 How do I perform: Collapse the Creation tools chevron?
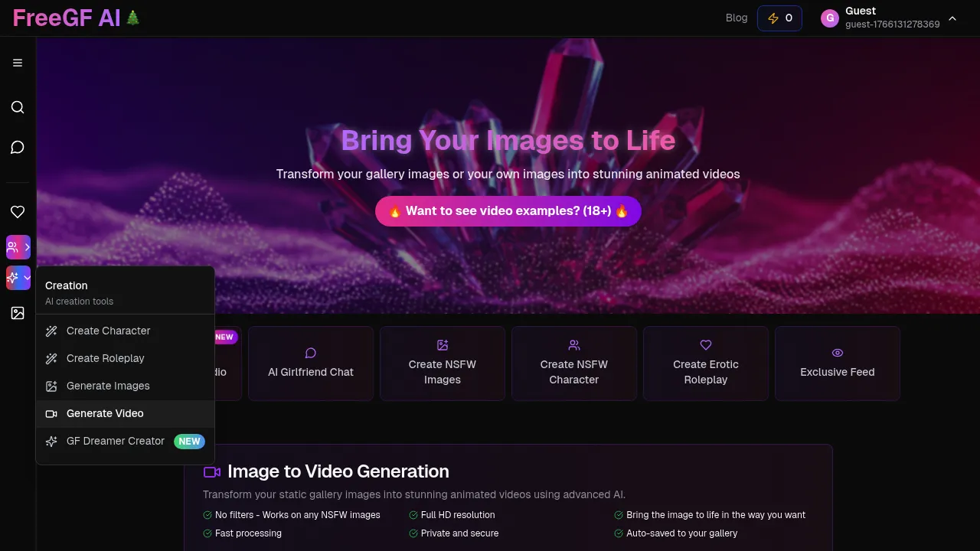(x=28, y=278)
